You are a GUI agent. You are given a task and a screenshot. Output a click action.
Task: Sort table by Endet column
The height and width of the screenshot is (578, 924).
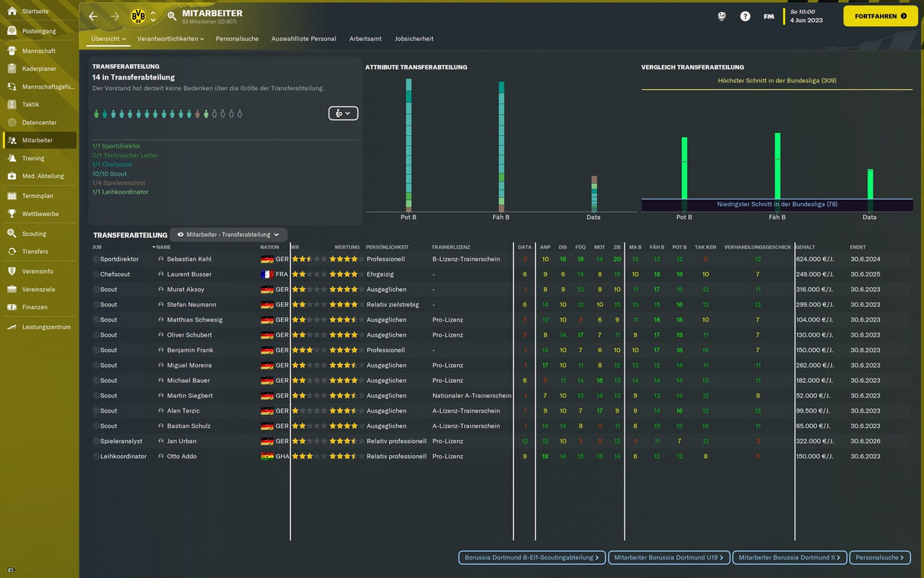(858, 247)
